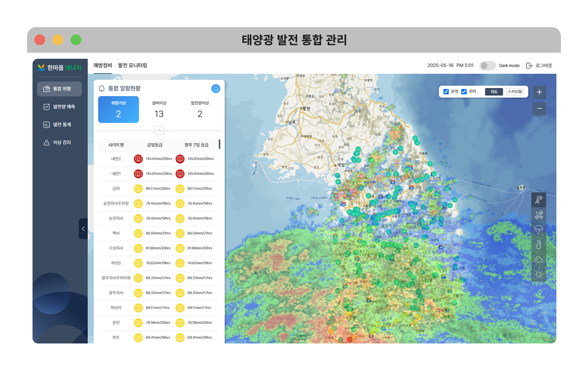The width and height of the screenshot is (588, 376).
Task: Click red panel icon for 내연2 today grade
Action: tap(138, 159)
